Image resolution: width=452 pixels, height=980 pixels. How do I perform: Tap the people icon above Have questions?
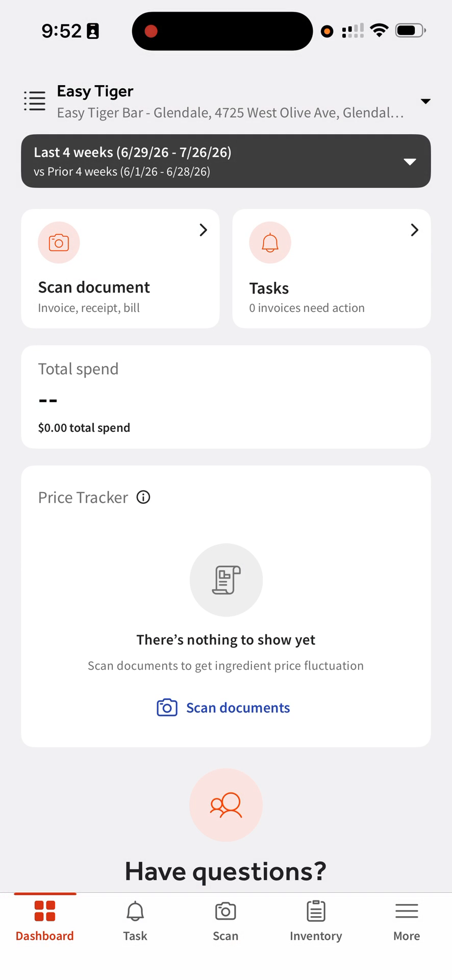pos(226,805)
